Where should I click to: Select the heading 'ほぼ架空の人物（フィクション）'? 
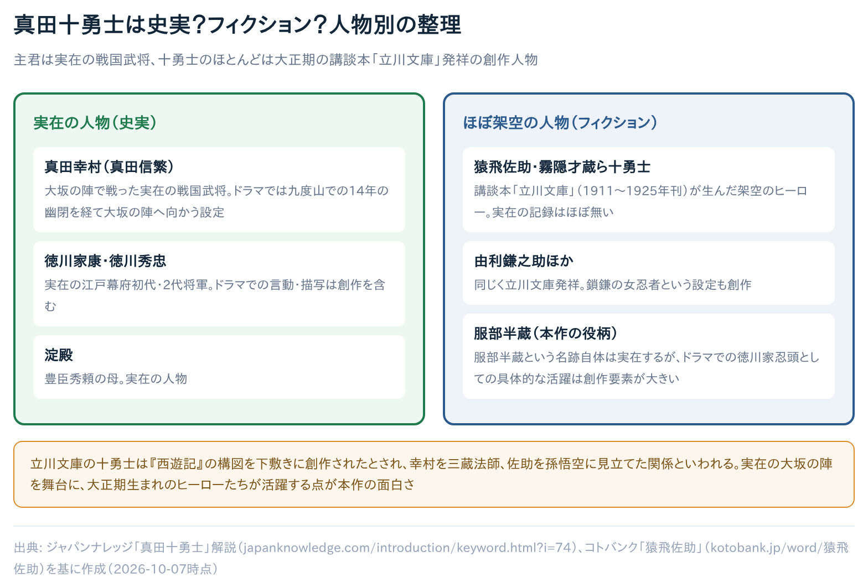pyautogui.click(x=560, y=123)
